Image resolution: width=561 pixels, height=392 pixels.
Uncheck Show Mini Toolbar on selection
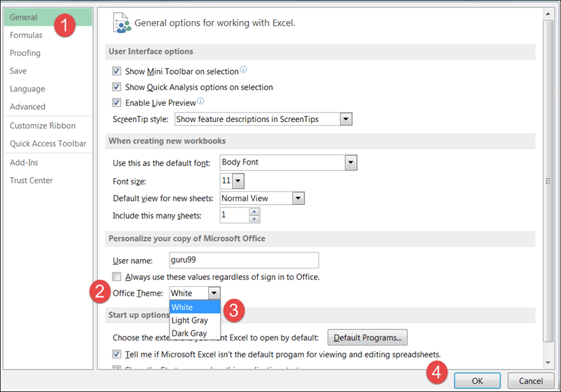tap(117, 71)
